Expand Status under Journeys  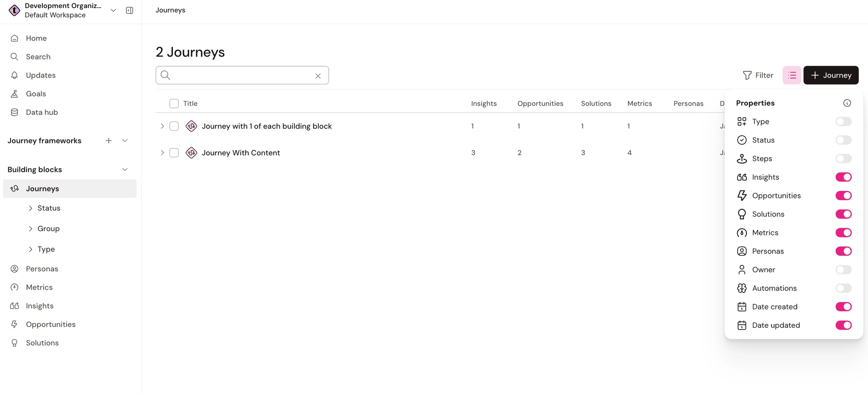click(31, 208)
